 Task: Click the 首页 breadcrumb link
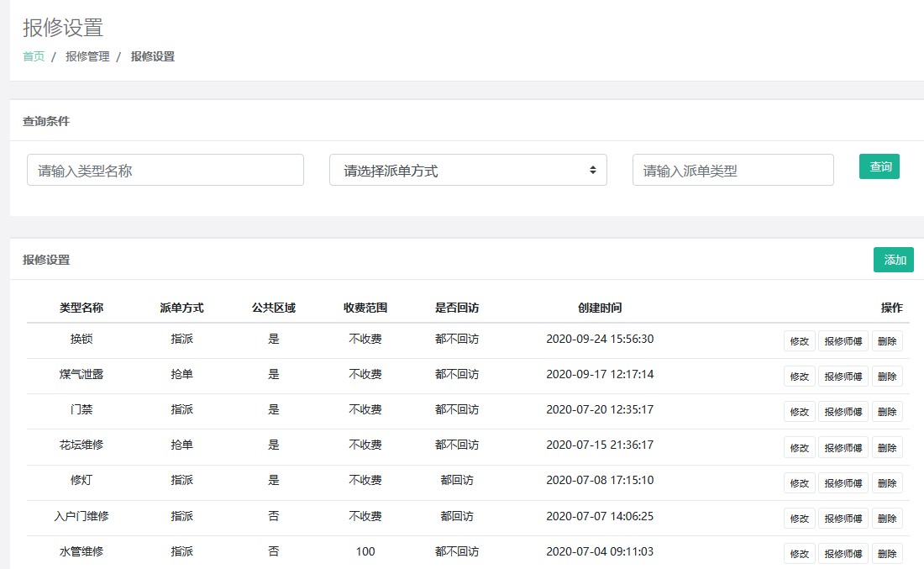click(x=34, y=56)
